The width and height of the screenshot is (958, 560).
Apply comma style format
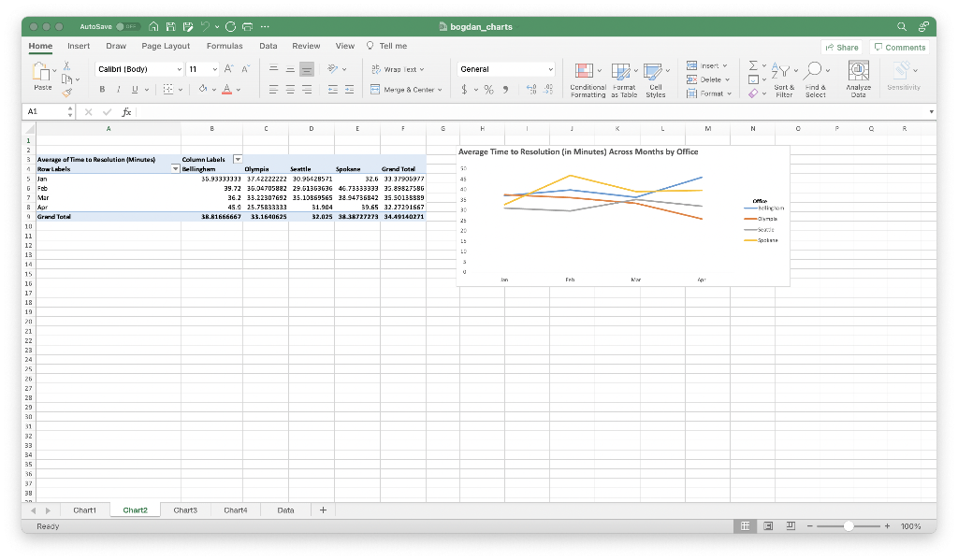505,90
